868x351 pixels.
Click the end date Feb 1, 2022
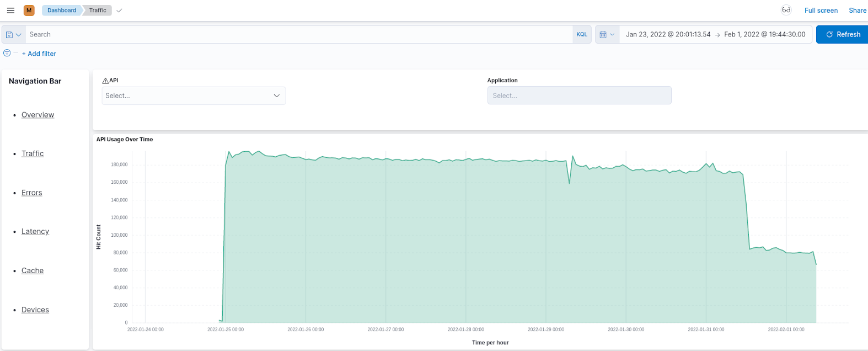[764, 34]
